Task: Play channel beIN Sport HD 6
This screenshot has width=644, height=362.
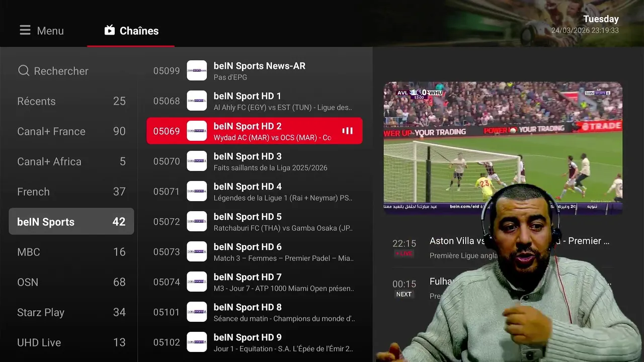Action: [x=255, y=252]
